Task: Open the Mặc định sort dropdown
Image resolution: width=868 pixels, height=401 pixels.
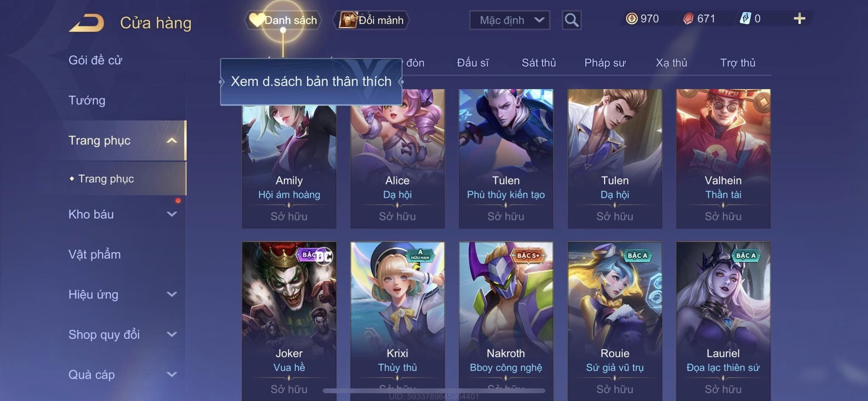Action: tap(509, 20)
